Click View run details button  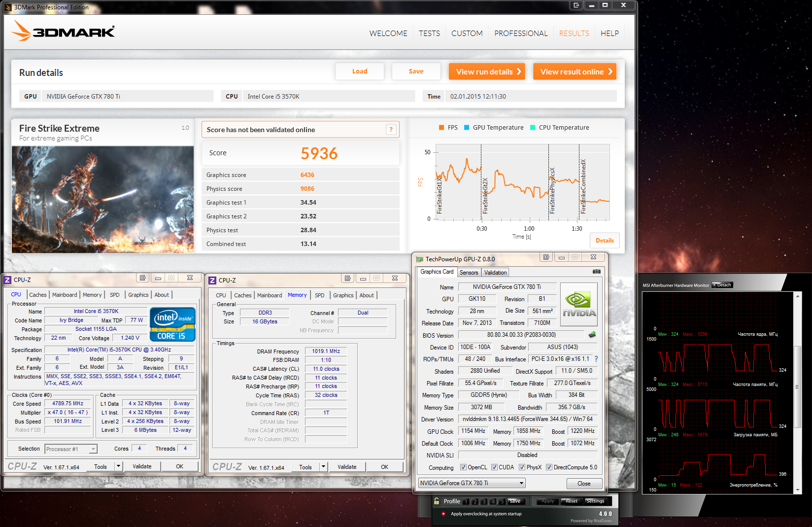[487, 71]
